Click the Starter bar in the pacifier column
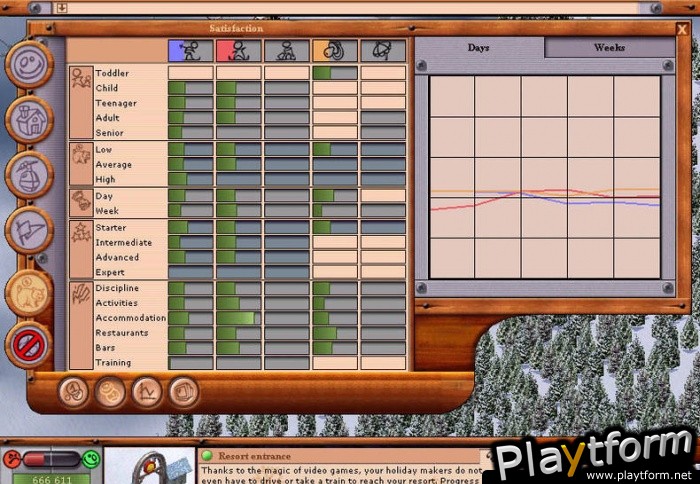The width and height of the screenshot is (700, 484). (x=335, y=227)
